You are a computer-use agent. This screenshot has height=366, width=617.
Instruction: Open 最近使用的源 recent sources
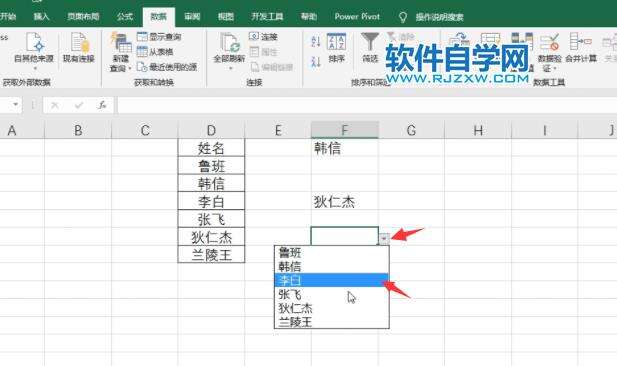click(167, 67)
